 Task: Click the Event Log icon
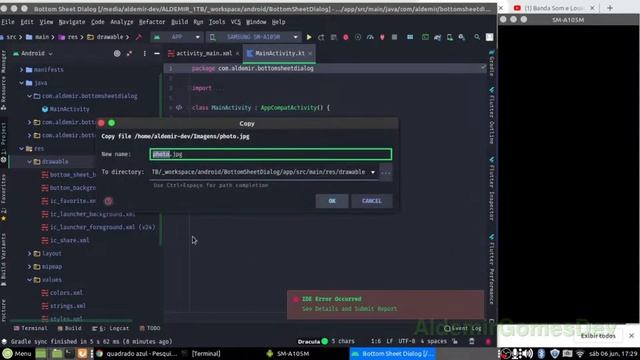(x=448, y=328)
